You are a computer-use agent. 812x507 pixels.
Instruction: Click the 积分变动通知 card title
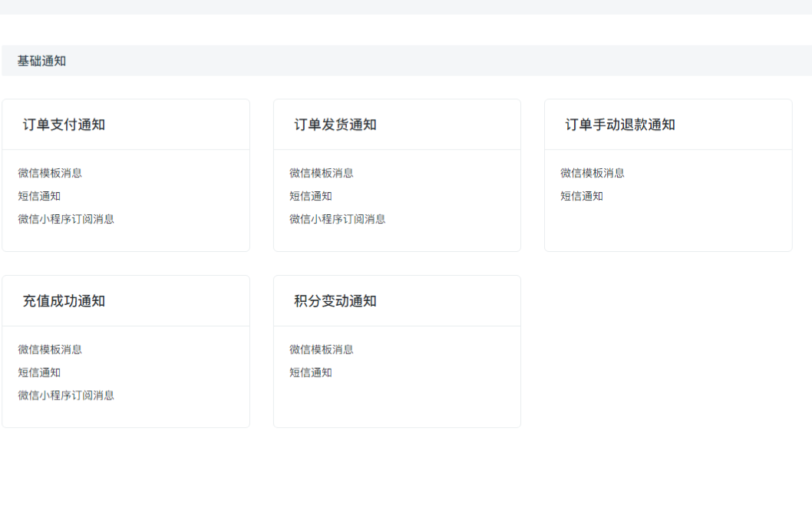click(x=335, y=301)
